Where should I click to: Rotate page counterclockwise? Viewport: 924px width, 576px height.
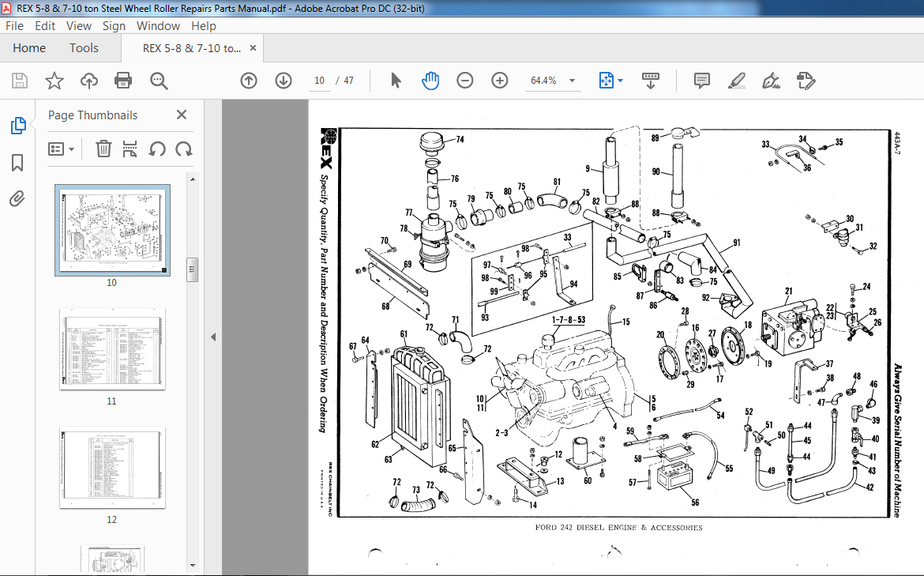pyautogui.click(x=156, y=149)
